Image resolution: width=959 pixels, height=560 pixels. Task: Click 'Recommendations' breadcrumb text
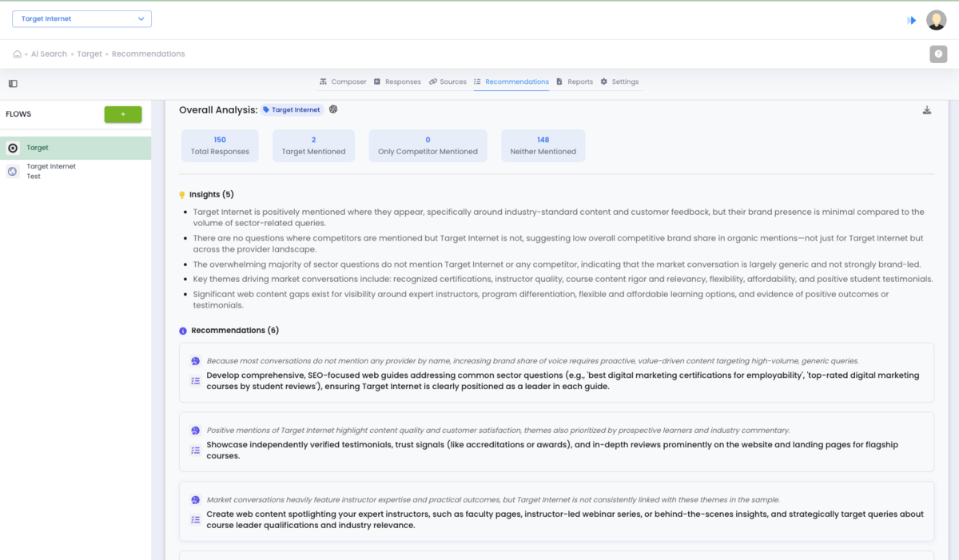pyautogui.click(x=149, y=54)
